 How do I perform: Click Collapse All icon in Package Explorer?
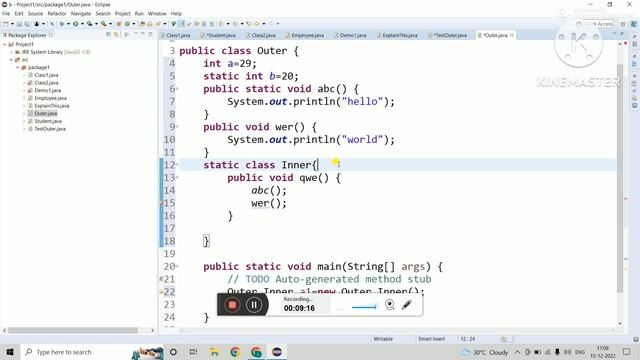coord(108,35)
